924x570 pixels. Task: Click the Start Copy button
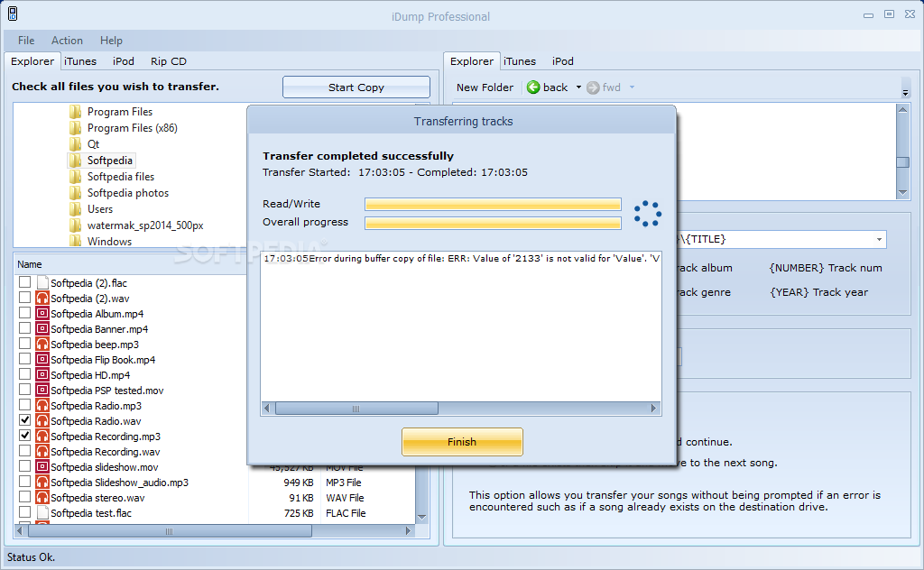pos(356,87)
